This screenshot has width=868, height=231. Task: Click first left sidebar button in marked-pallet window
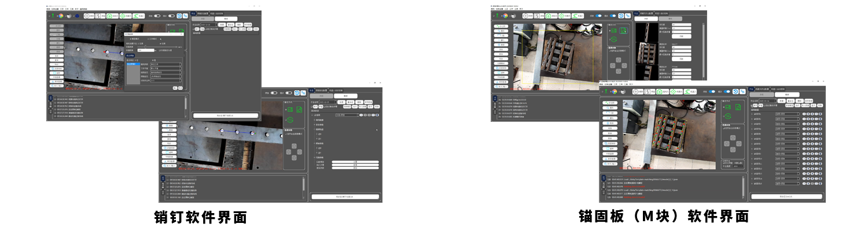(x=609, y=102)
